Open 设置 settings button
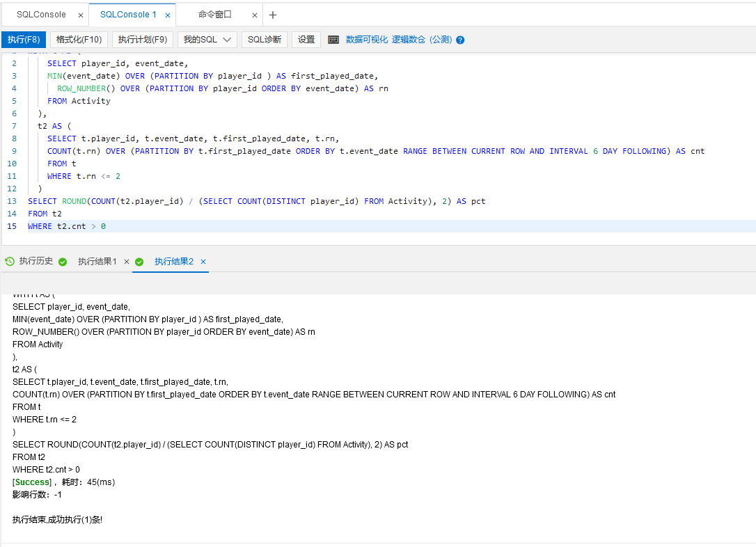The height and width of the screenshot is (547, 756). pyautogui.click(x=306, y=40)
